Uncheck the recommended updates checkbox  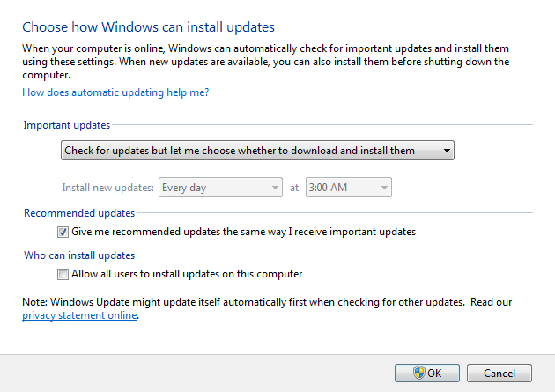63,233
